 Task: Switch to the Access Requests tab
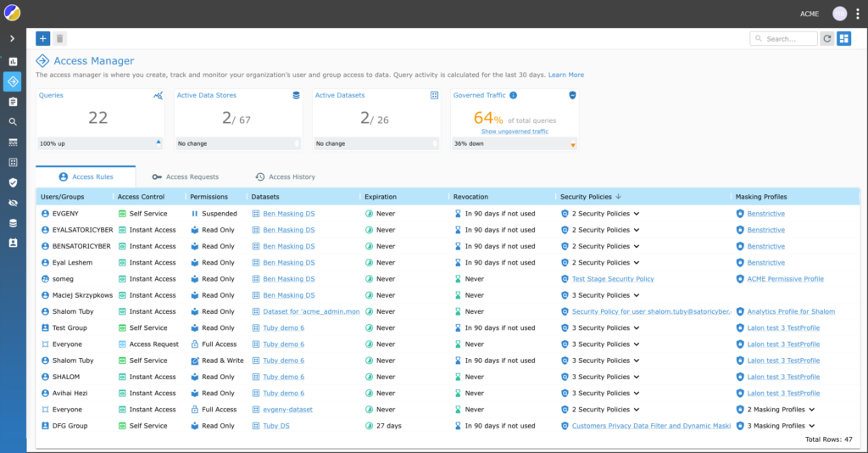(x=186, y=176)
